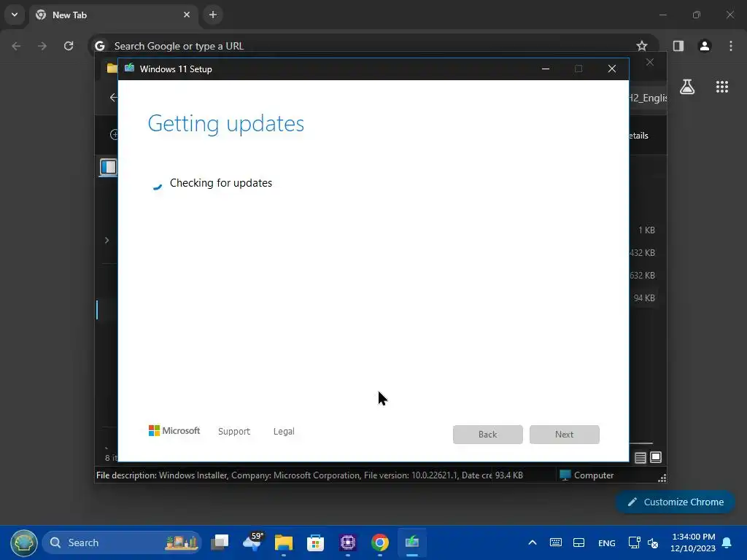
Task: Click the virtual touchpad tray icon
Action: tap(578, 542)
